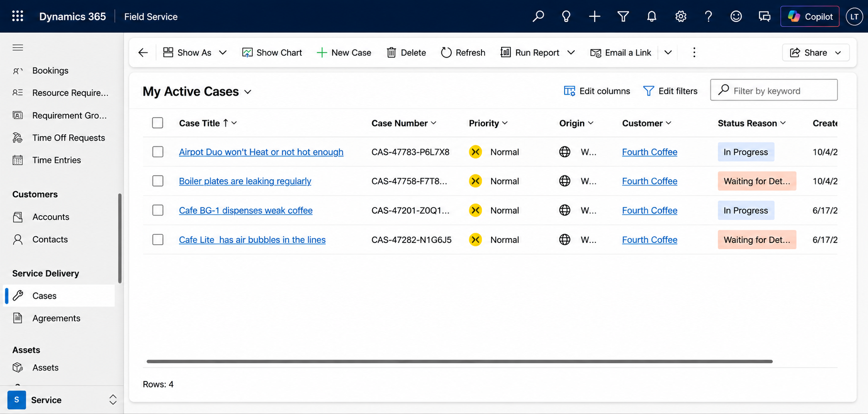Open Fourth Coffee customer on Airpot Duo row

click(650, 152)
